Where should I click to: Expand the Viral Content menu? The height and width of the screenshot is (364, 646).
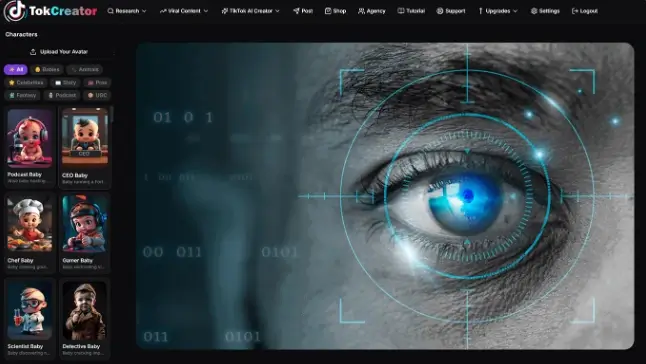pos(184,11)
